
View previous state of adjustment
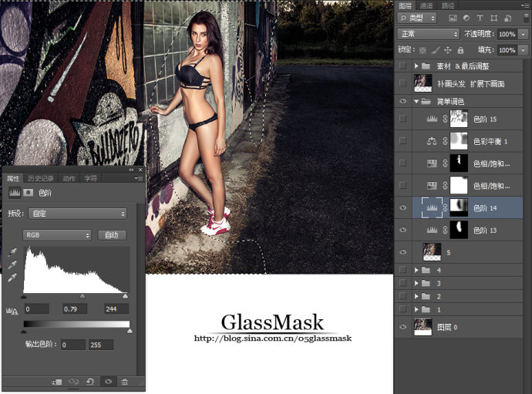pyautogui.click(x=73, y=382)
